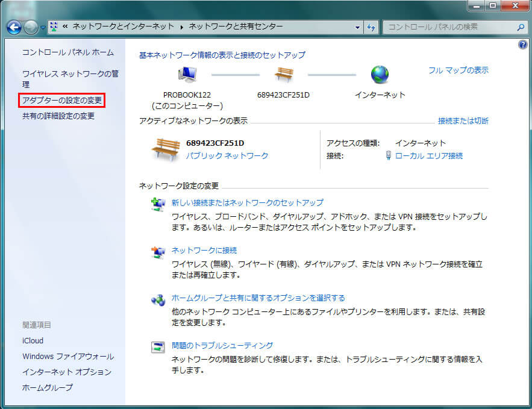Click the search magnifier icon

click(x=521, y=27)
